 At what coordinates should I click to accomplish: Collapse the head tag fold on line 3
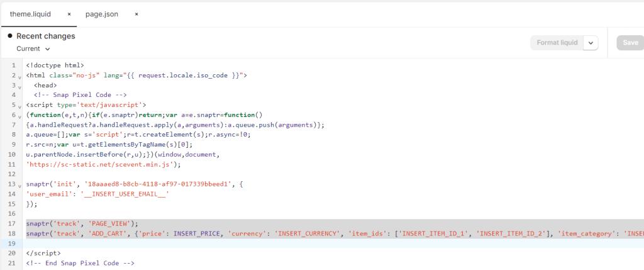(19, 87)
